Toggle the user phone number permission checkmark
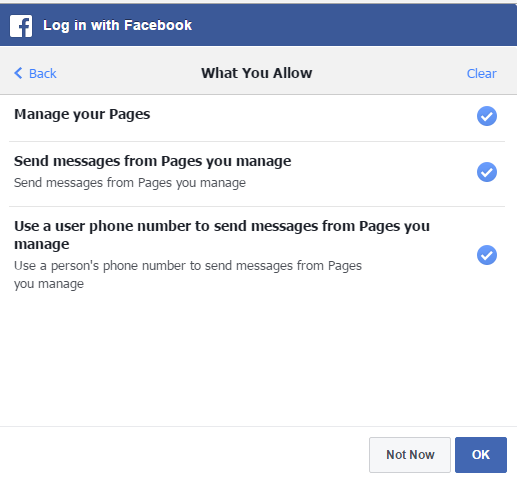This screenshot has width=517, height=481. pyautogui.click(x=487, y=255)
